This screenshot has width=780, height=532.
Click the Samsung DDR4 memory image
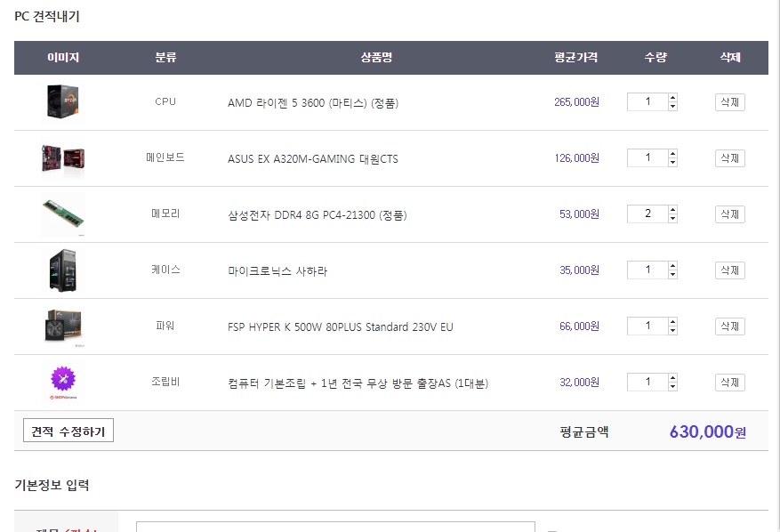63,214
